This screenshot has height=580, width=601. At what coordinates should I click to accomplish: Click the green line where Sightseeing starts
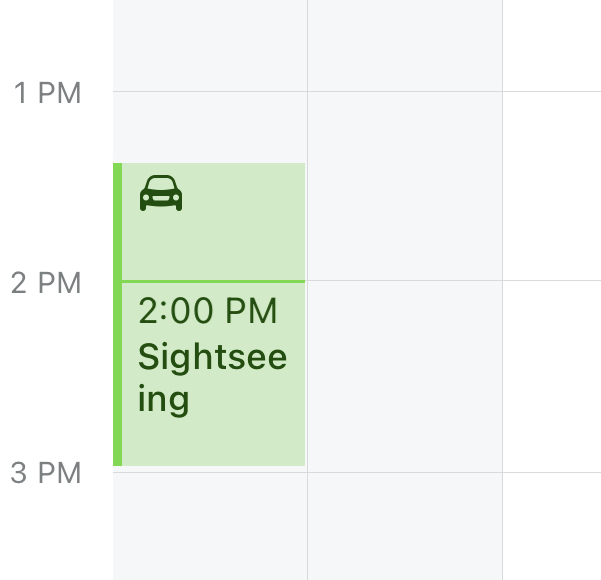click(213, 281)
